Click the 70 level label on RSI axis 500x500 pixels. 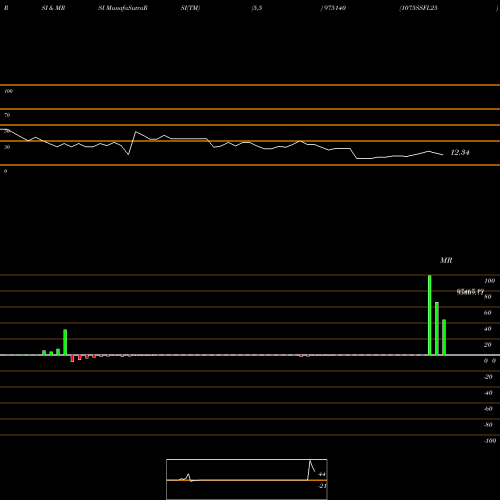point(7,115)
